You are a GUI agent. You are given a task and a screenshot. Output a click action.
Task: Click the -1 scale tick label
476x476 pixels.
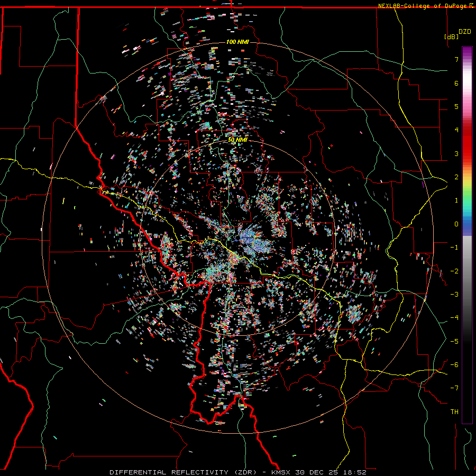[454, 248]
